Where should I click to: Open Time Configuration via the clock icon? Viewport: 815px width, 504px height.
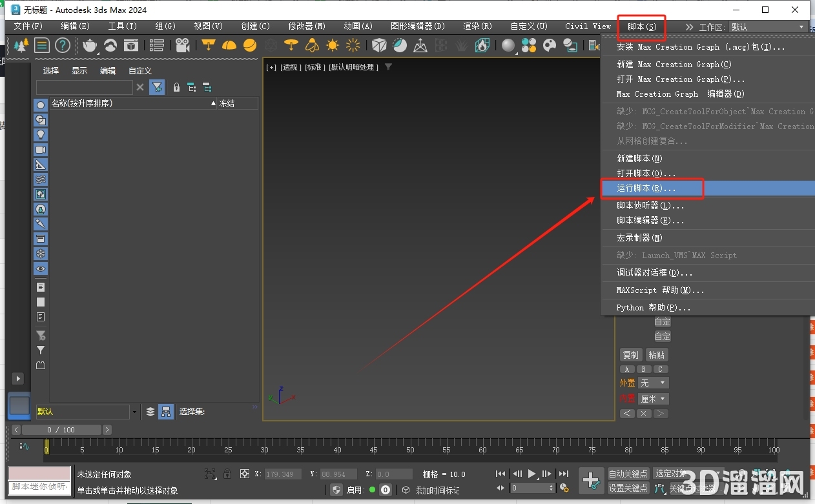pyautogui.click(x=564, y=488)
